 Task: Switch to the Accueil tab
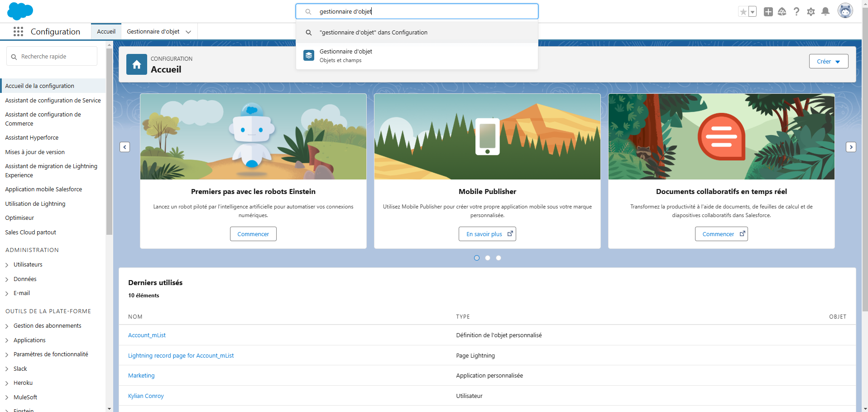pyautogui.click(x=106, y=31)
